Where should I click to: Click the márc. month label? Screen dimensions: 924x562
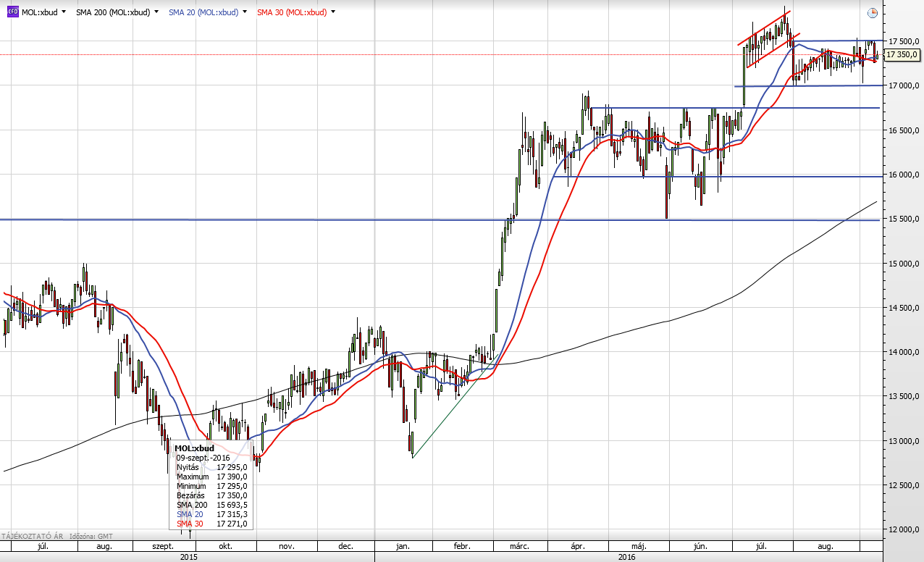pos(518,547)
